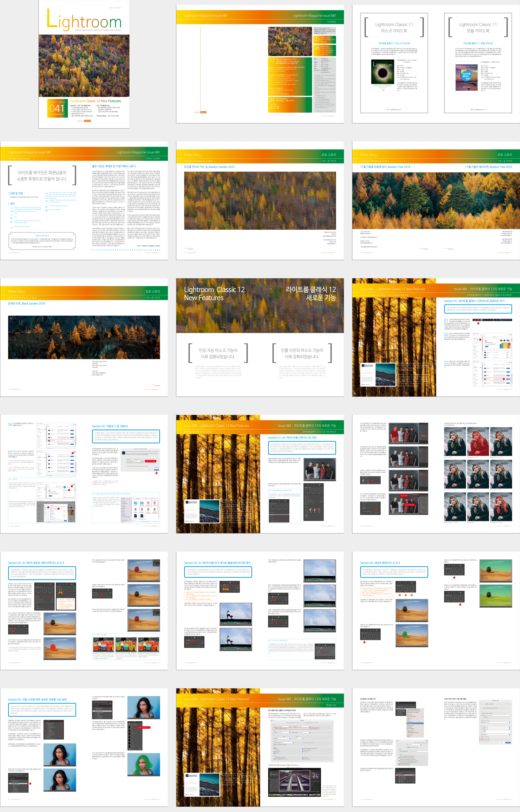Open the 'Cover' photo on the Contents page

click(x=290, y=41)
